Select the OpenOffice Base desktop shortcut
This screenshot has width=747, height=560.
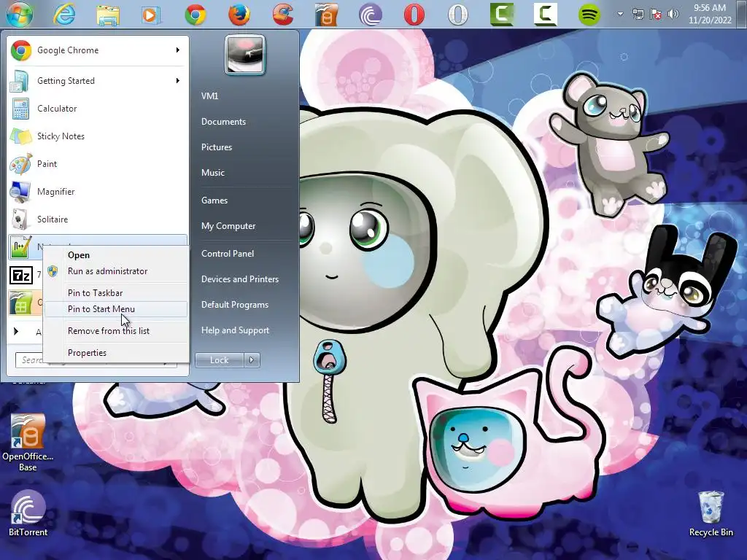point(28,443)
